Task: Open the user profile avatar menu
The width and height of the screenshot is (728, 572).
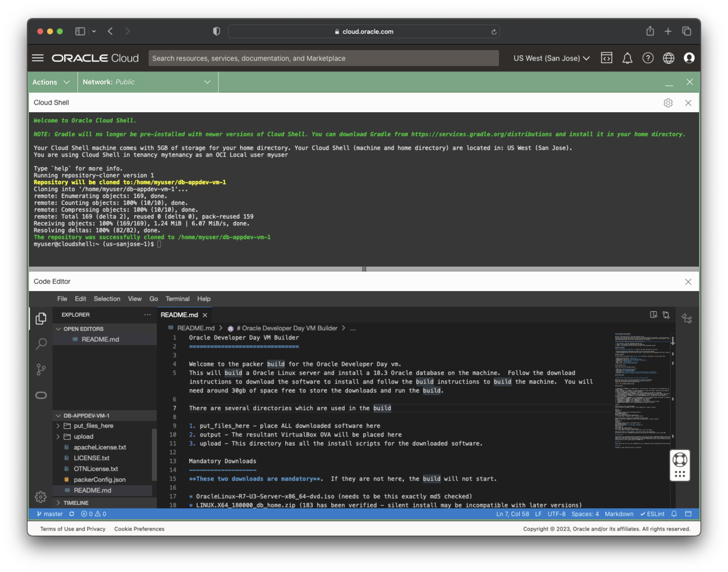Action: [x=689, y=58]
